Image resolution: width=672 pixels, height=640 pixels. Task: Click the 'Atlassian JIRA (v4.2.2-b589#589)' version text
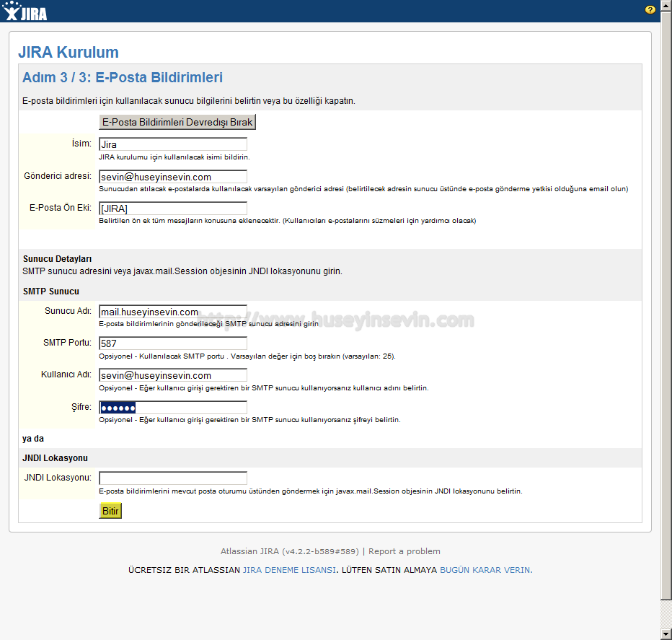(x=290, y=551)
